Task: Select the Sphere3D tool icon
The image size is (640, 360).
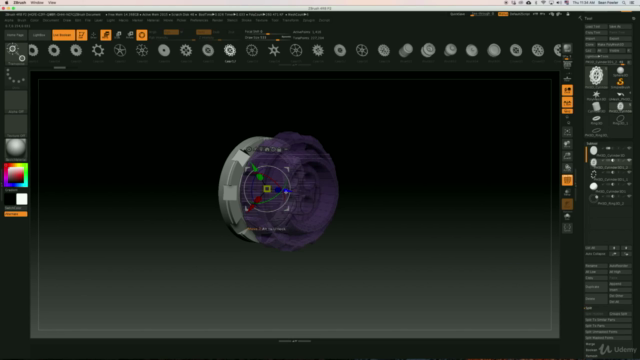Action: pyautogui.click(x=620, y=71)
